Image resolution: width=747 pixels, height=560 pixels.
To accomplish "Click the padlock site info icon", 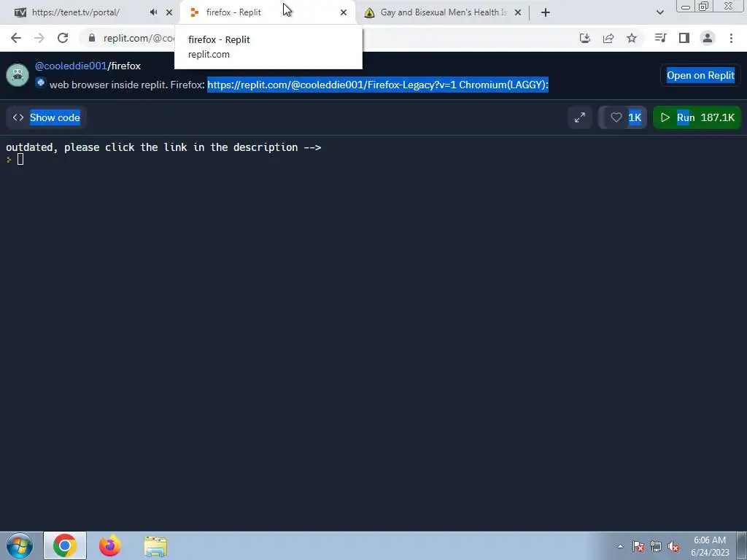I will coord(91,38).
